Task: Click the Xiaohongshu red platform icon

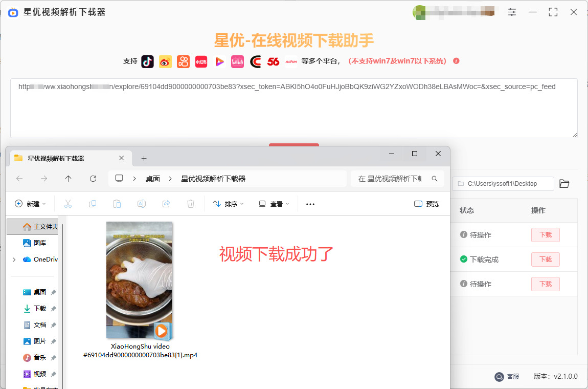Action: [x=201, y=61]
